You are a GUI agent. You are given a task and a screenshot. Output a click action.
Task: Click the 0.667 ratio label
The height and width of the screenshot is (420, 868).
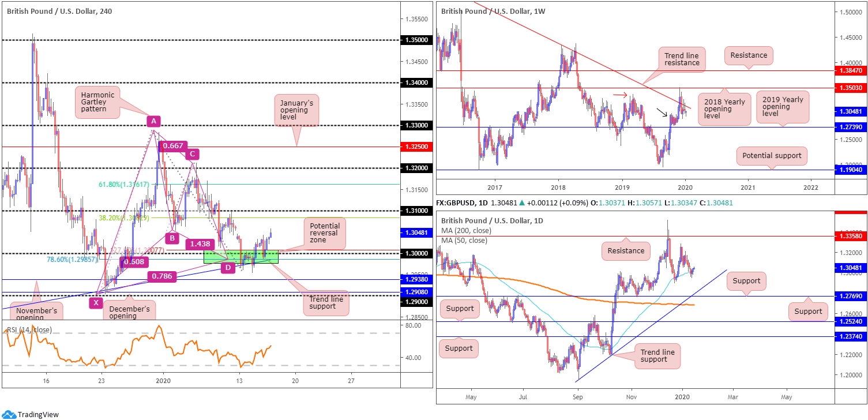point(172,147)
